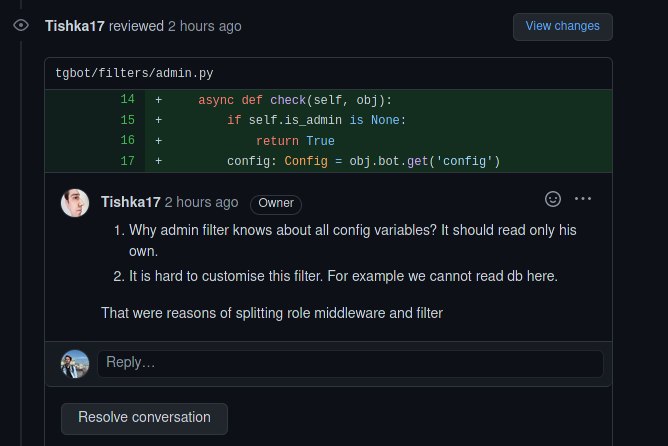This screenshot has height=446, width=668.
Task: Open Tishka17's profile from the review header
Action: tap(75, 26)
